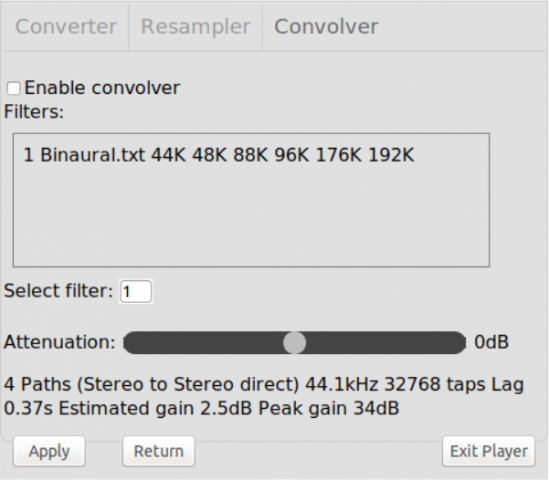The height and width of the screenshot is (480, 549).
Task: Click the 0dB attenuation value readout
Action: pyautogui.click(x=491, y=342)
